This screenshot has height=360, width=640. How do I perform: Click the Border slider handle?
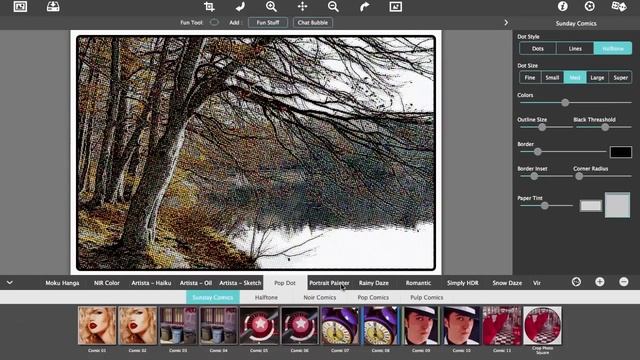538,152
